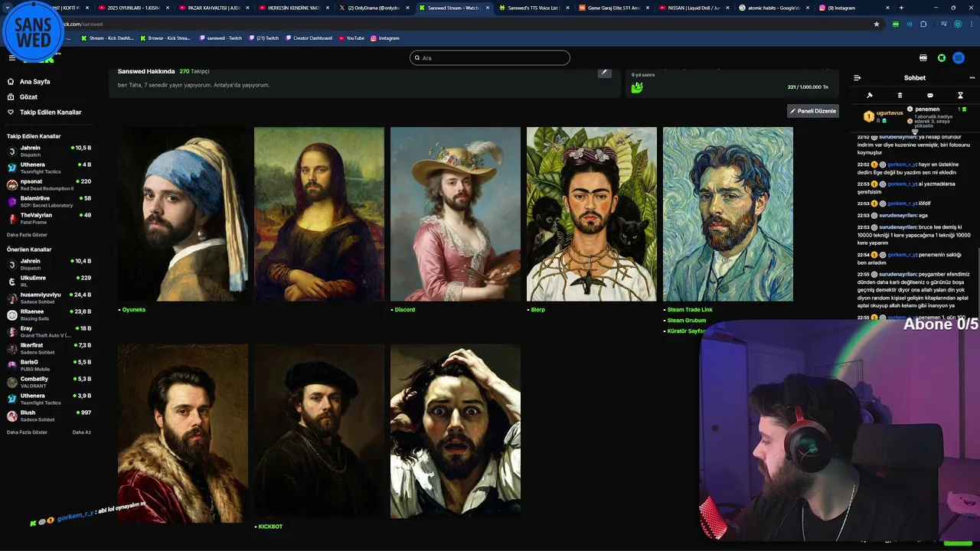Open the Stream - Kick Dashboard bookmark

click(107, 37)
